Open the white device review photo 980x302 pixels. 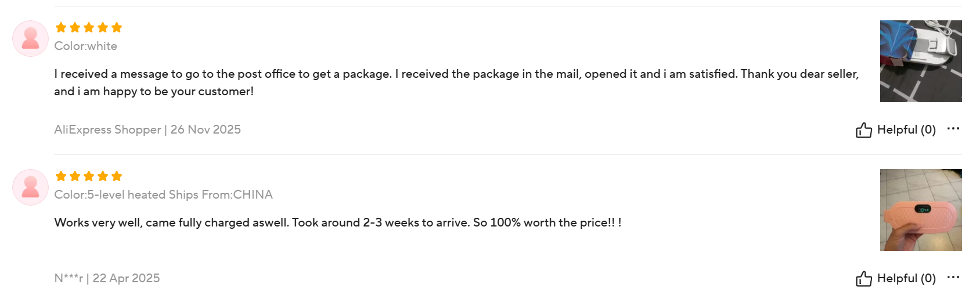point(920,61)
